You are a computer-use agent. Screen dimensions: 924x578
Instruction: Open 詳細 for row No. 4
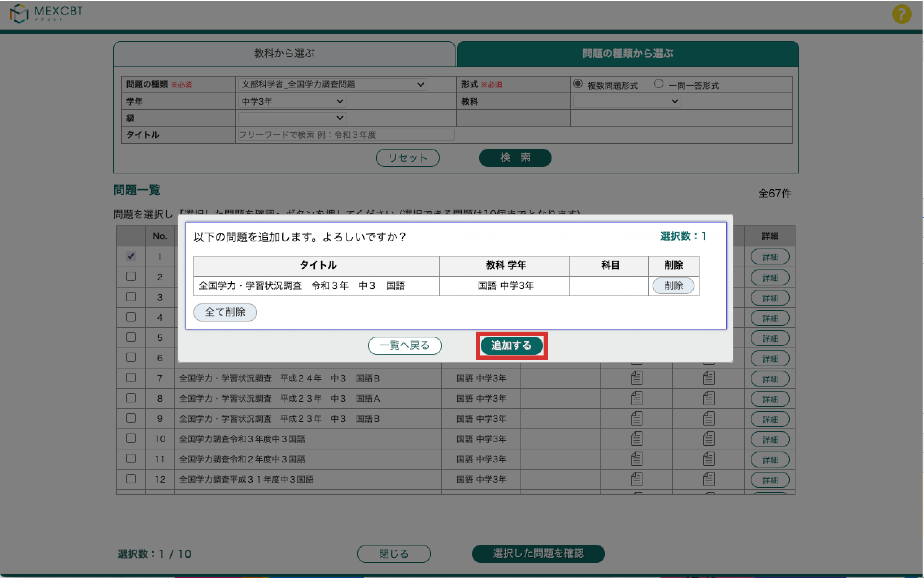pos(770,318)
